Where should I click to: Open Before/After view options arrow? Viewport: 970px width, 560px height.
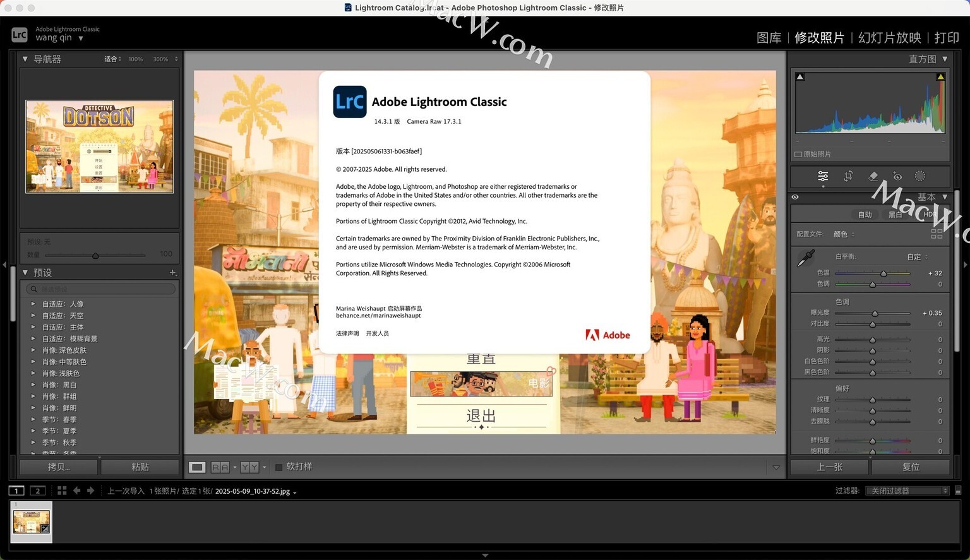pyautogui.click(x=235, y=467)
